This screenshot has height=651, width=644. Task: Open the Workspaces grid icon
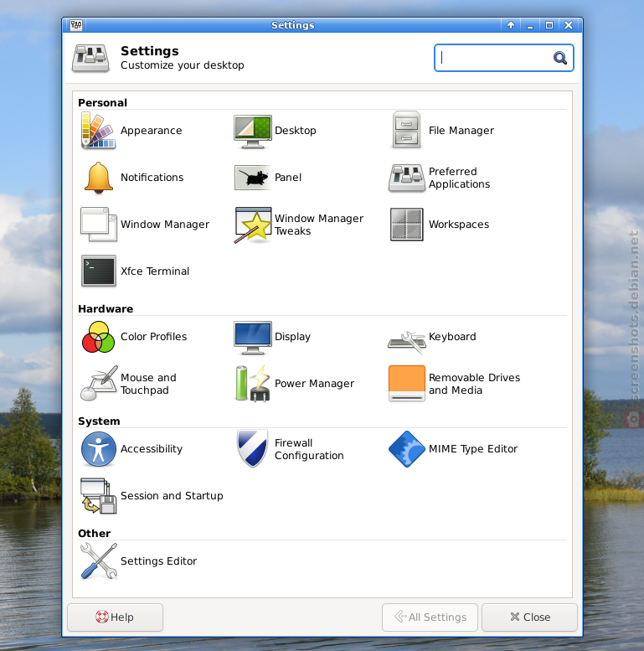click(x=407, y=225)
